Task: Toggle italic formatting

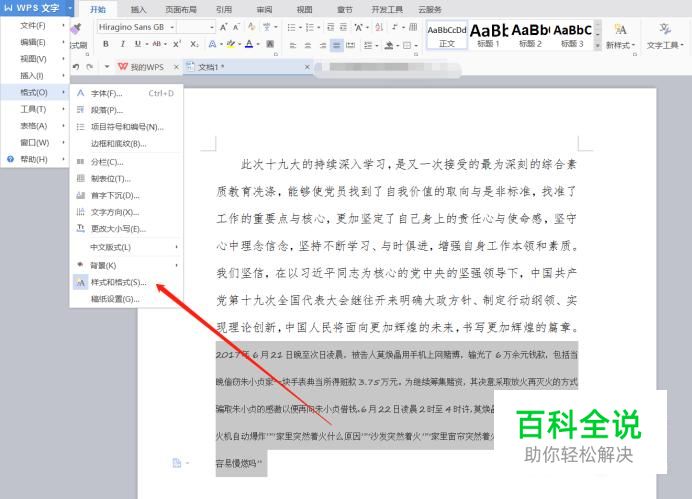Action: pos(122,44)
